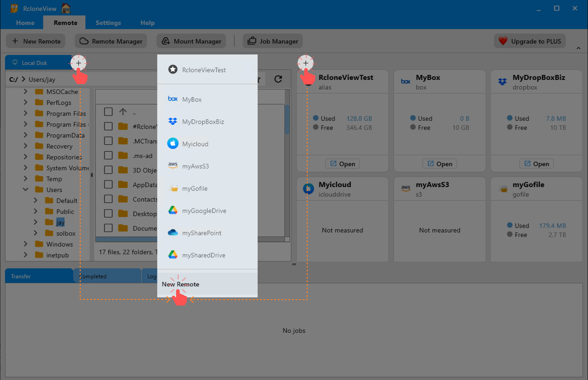
Task: Click the chevron below Upgrade to PLUS
Action: (578, 48)
